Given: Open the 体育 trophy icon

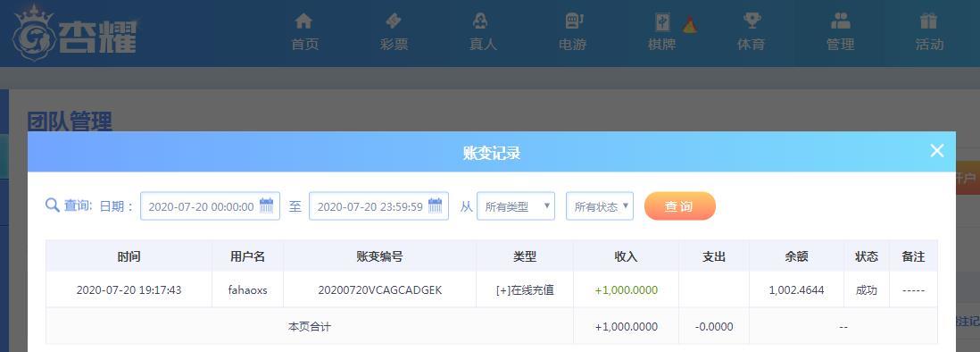Looking at the screenshot, I should (x=752, y=21).
